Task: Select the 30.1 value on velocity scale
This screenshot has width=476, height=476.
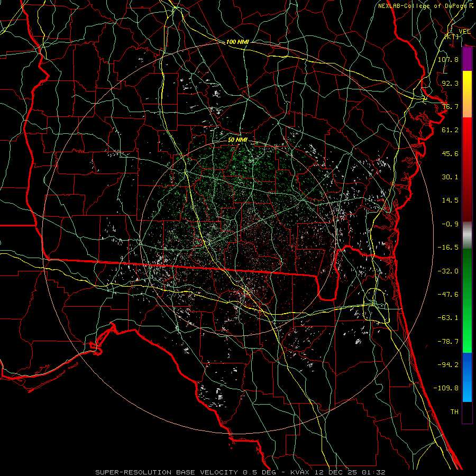Action: tap(450, 177)
